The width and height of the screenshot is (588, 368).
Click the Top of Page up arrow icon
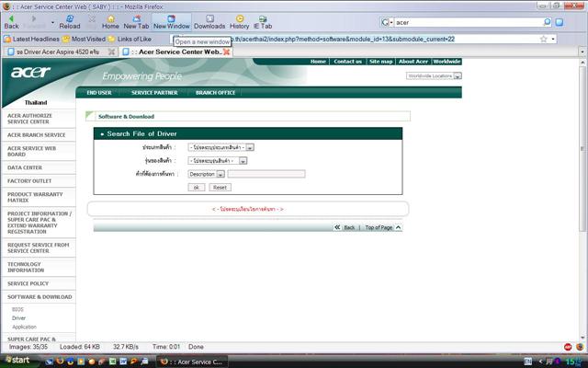tap(398, 227)
